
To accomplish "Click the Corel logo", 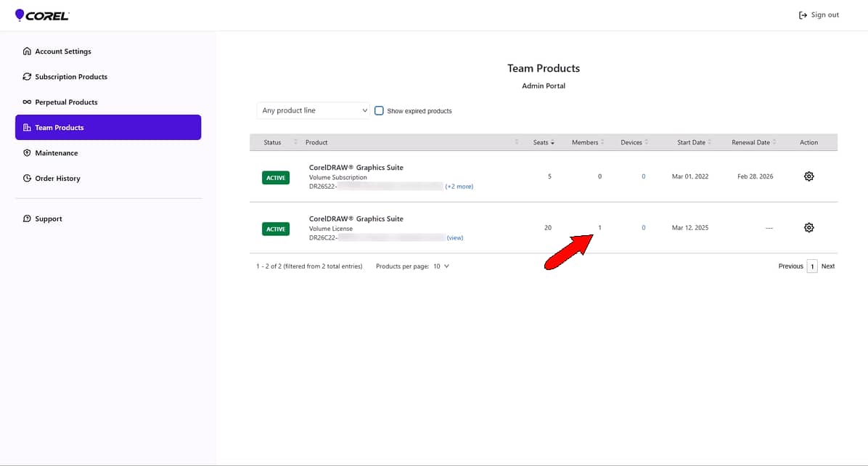I will 42,15.
